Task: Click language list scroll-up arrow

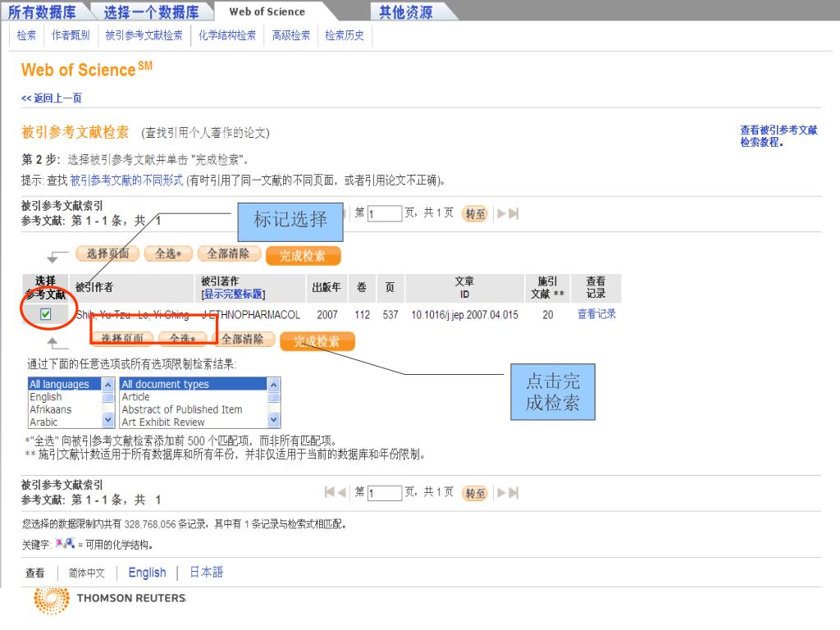Action: click(108, 385)
